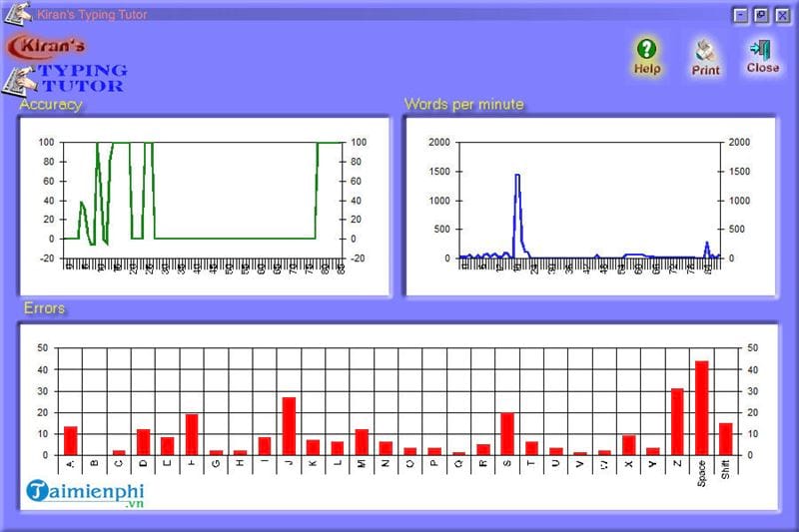Click the F key error bar
Viewport: 799px width, 532px height.
tap(192, 434)
